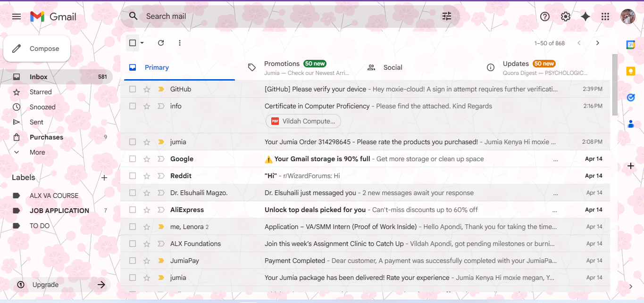
Task: Create a new label with plus icon
Action: pyautogui.click(x=105, y=178)
